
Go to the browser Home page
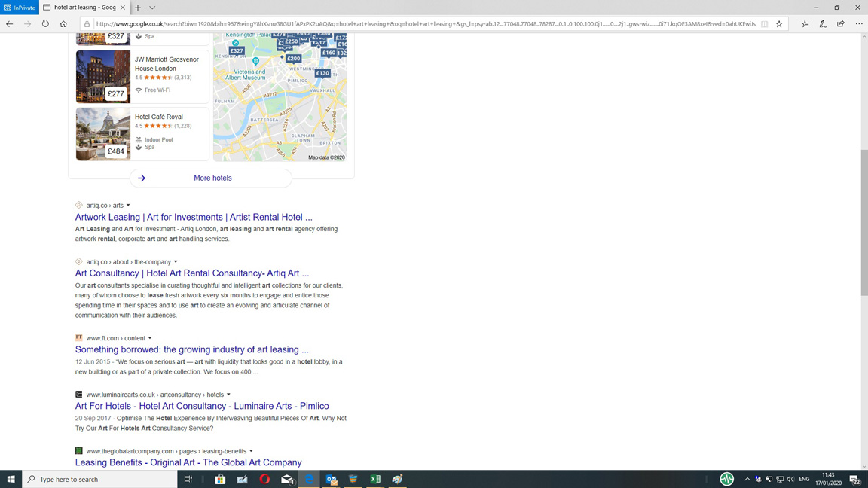pos(63,24)
